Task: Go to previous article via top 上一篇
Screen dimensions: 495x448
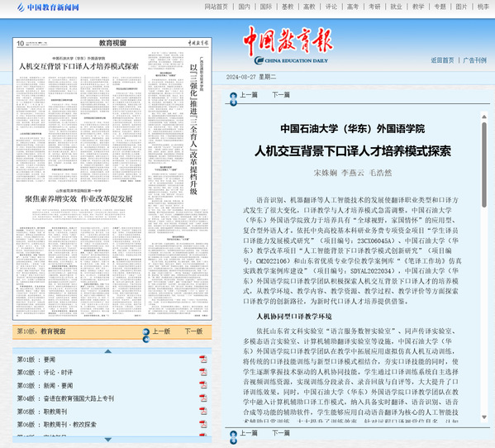Action: pos(249,95)
